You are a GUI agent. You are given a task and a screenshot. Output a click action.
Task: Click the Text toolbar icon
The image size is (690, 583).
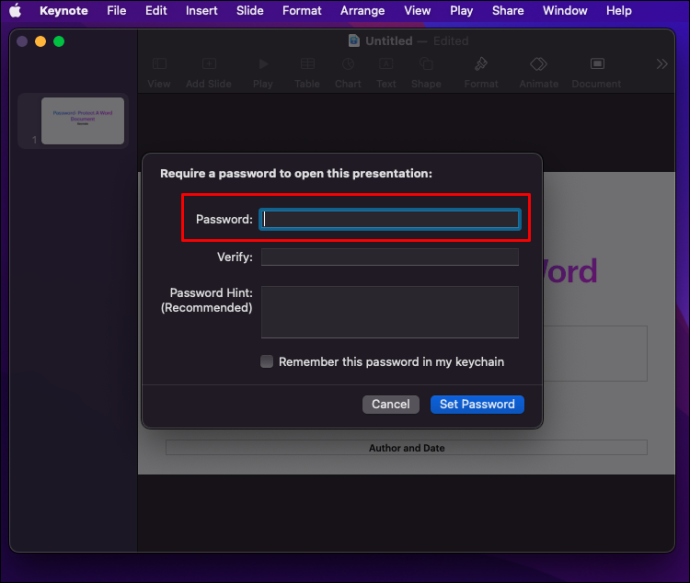(x=386, y=64)
